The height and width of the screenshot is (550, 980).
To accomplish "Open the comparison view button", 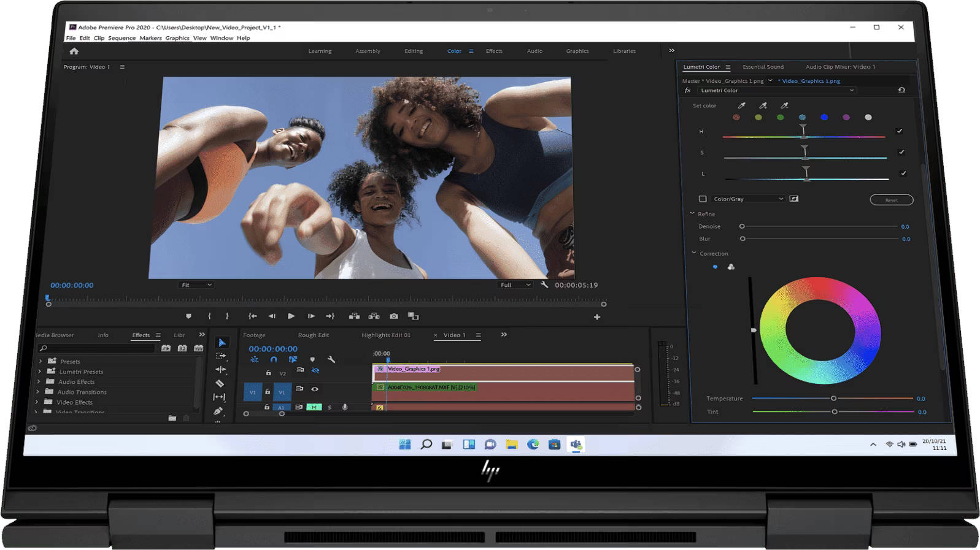I will pos(413,316).
